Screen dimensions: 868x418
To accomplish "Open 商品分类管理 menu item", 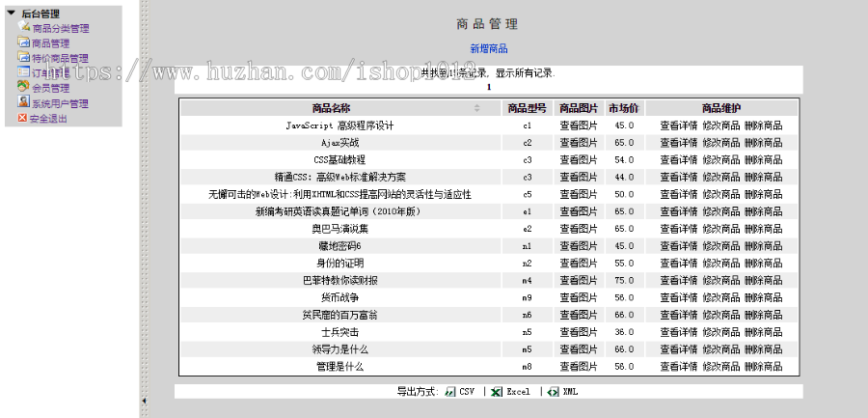I will [x=61, y=28].
